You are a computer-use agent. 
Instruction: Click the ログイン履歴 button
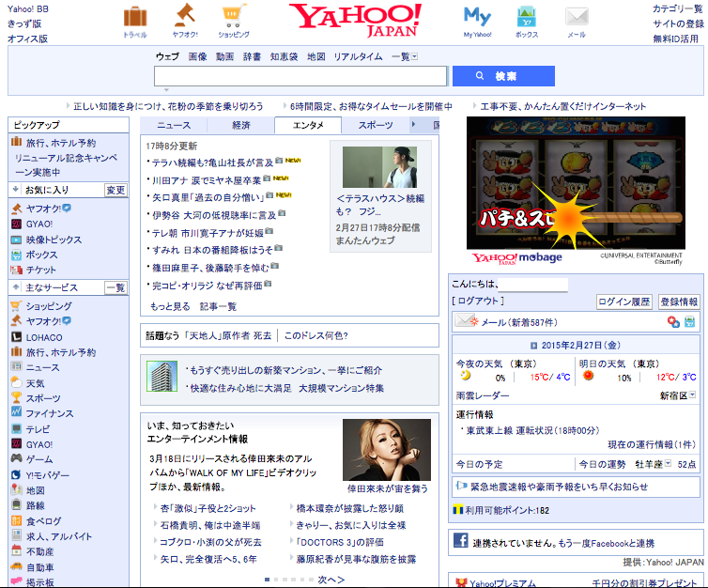click(624, 302)
